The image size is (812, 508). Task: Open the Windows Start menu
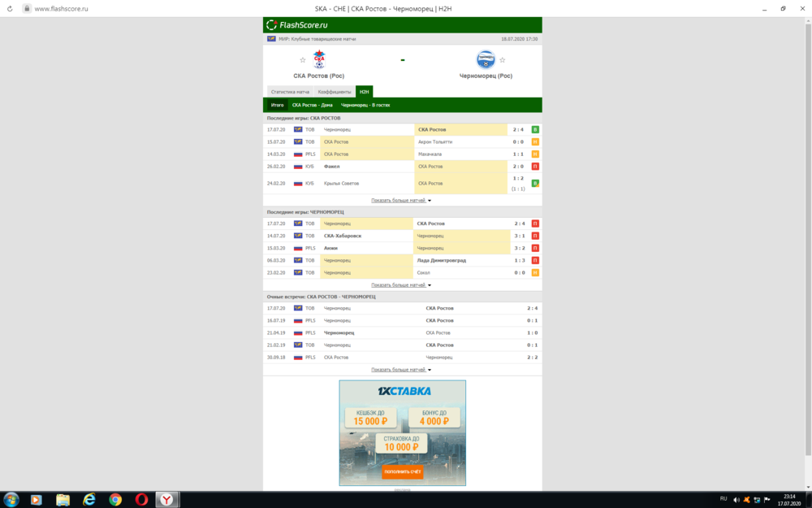[x=11, y=500]
